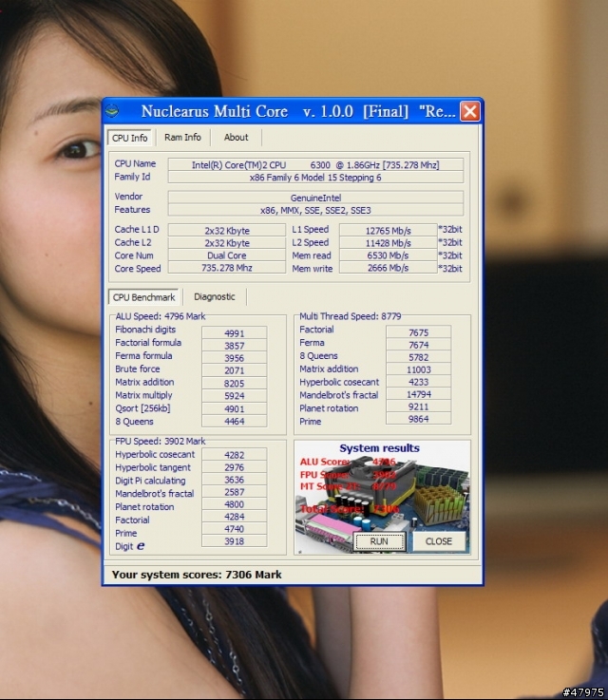Screen dimensions: 608x700
Task: Click the CLOSE button
Action: (x=439, y=541)
